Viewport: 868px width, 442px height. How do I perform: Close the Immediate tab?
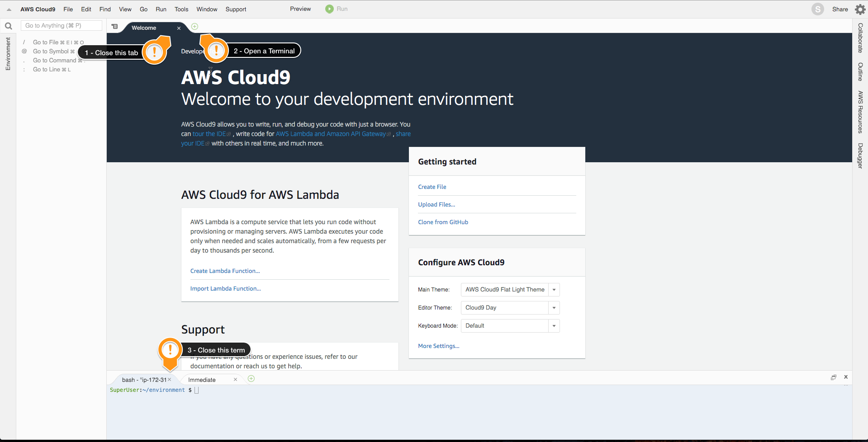pyautogui.click(x=235, y=380)
